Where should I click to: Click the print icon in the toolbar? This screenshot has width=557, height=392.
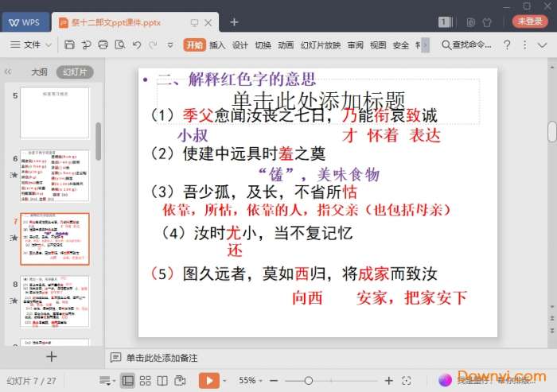click(103, 45)
